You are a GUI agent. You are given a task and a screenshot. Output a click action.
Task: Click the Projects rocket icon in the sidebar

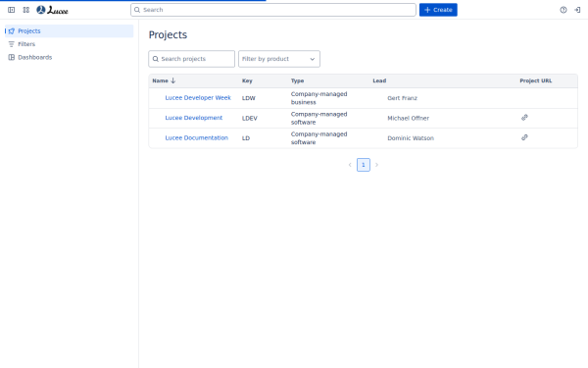click(x=12, y=30)
